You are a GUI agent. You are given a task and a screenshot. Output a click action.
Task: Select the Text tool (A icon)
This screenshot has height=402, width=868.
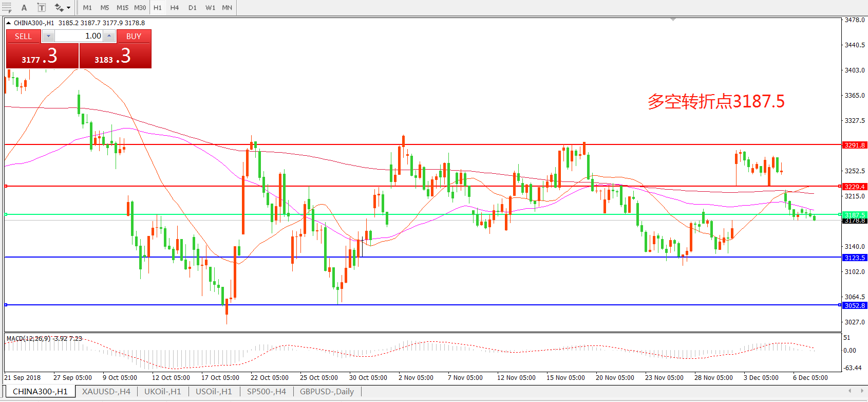[24, 8]
